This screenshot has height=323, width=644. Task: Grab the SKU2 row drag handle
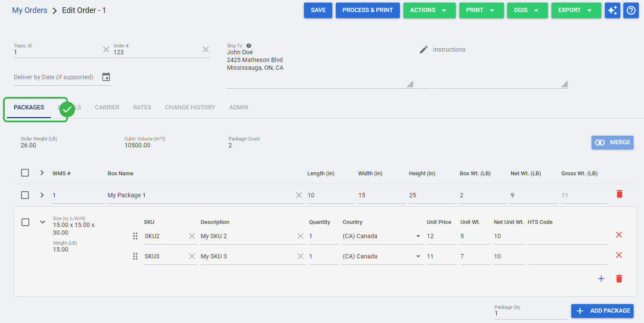point(135,236)
